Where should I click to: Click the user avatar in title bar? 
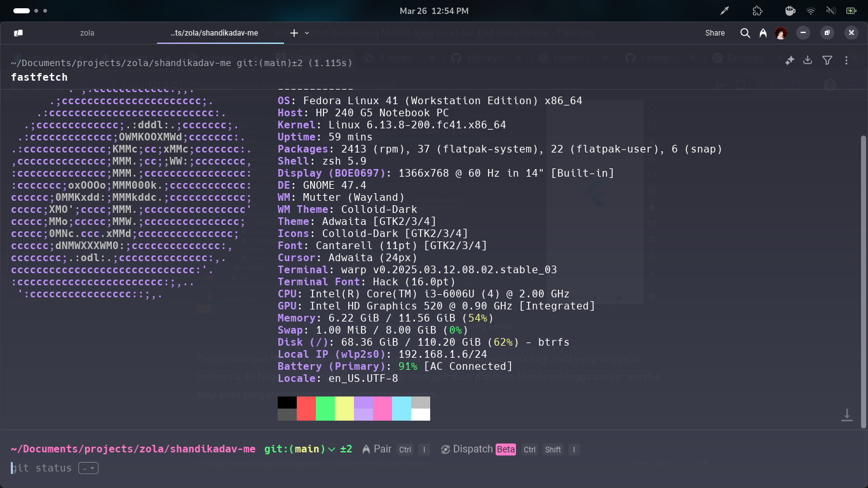click(781, 33)
